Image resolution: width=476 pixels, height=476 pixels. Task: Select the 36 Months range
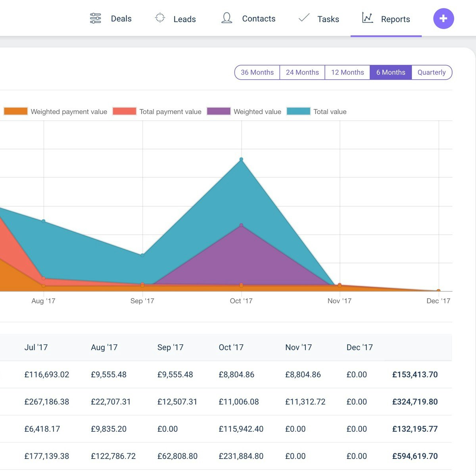click(257, 72)
